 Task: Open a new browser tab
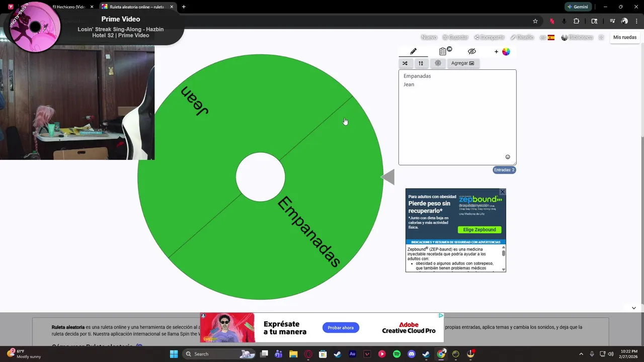coord(184,7)
